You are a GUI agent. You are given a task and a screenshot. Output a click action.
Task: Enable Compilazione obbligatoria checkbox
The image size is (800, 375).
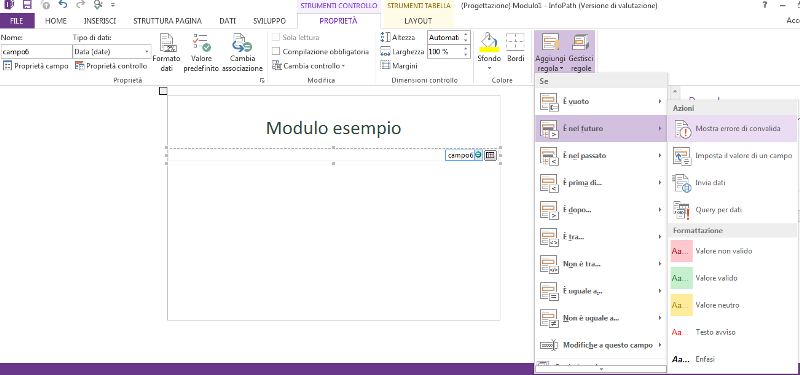point(276,52)
